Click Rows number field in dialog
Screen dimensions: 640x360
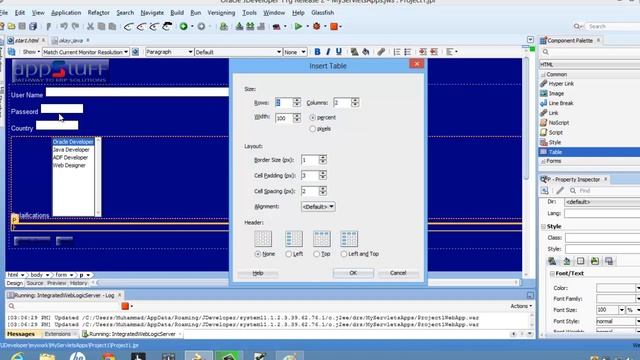(x=284, y=103)
